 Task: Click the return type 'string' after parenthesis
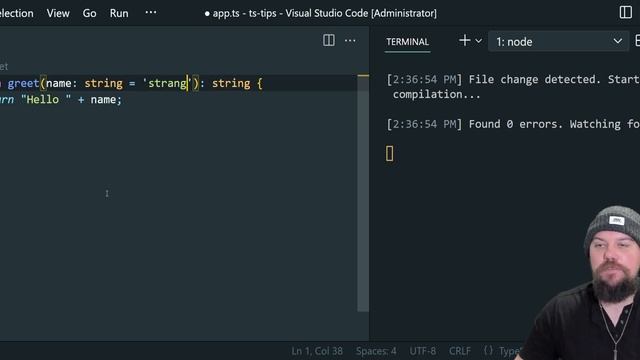coord(231,84)
